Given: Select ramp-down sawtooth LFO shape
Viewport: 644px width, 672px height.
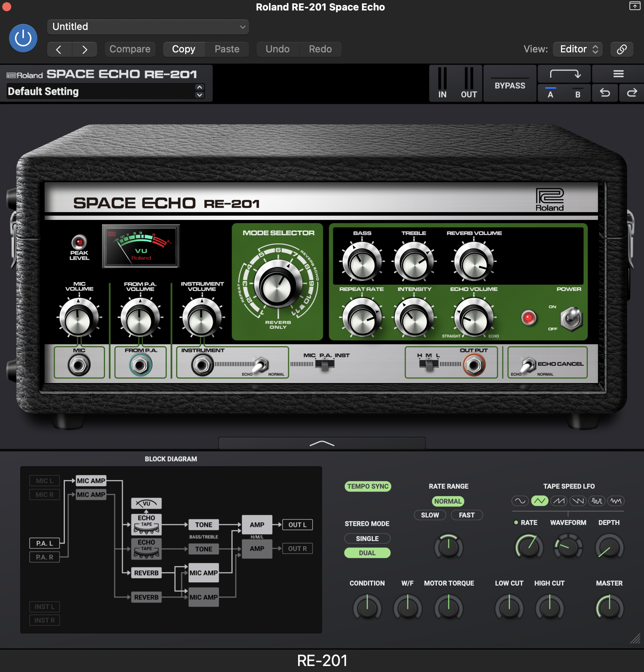Looking at the screenshot, I should [578, 501].
